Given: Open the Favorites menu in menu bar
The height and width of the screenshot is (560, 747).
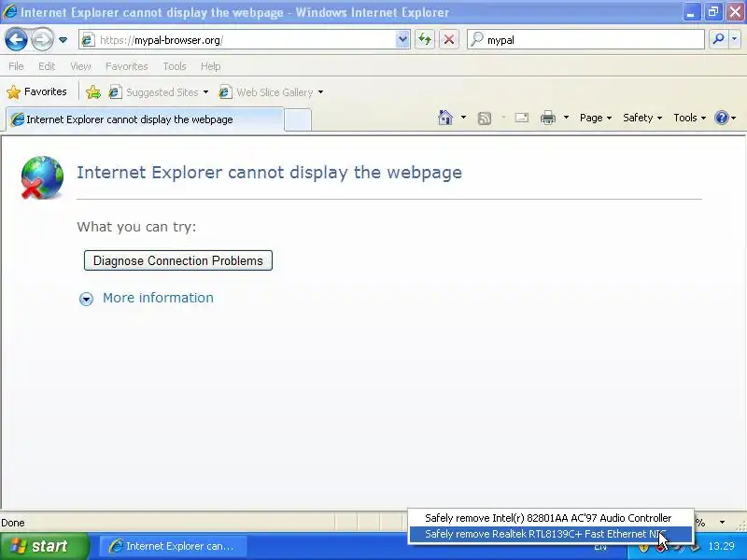Looking at the screenshot, I should point(127,66).
